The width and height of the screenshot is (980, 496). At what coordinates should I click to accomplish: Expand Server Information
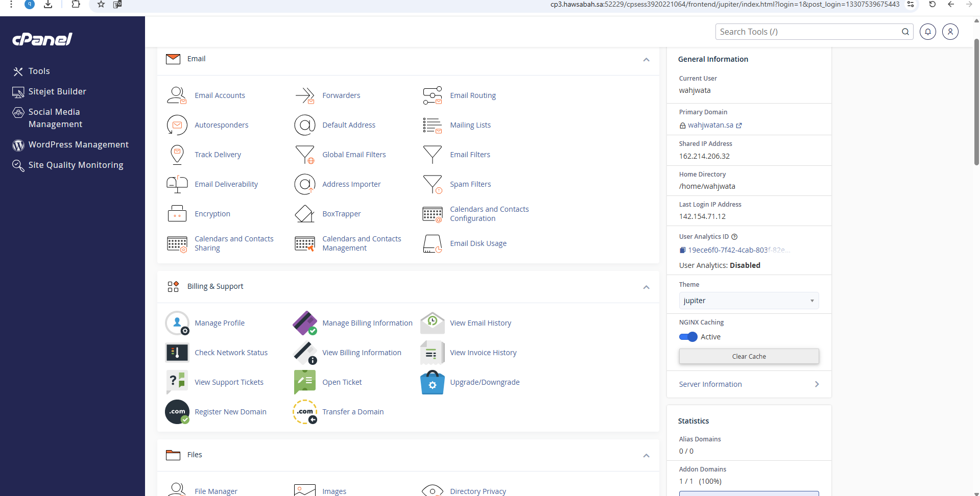[x=749, y=384]
